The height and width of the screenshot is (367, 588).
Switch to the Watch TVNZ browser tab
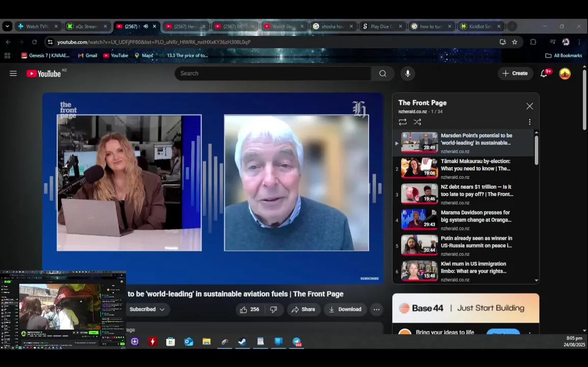click(37, 27)
